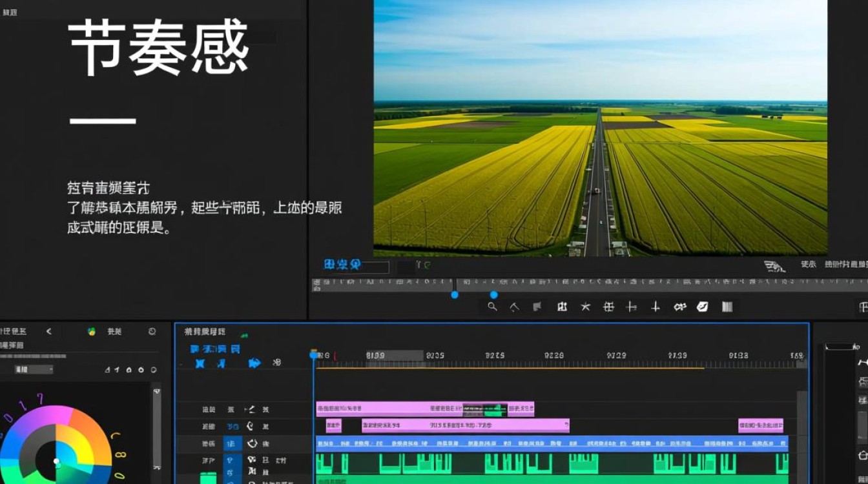Click the white center dot of the color wheel

tap(57, 461)
